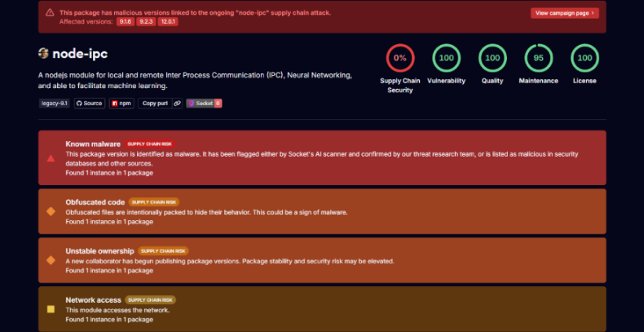The height and width of the screenshot is (332, 644).
Task: Open the Network access alert heading
Action: pos(93,300)
